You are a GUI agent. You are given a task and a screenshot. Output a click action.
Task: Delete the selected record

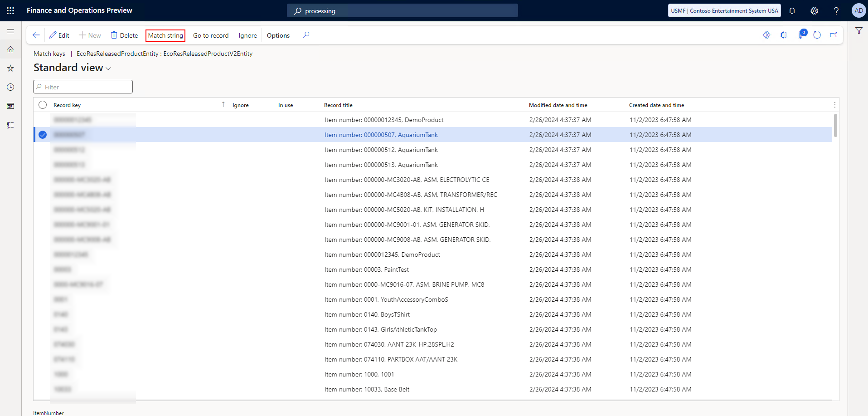point(125,35)
